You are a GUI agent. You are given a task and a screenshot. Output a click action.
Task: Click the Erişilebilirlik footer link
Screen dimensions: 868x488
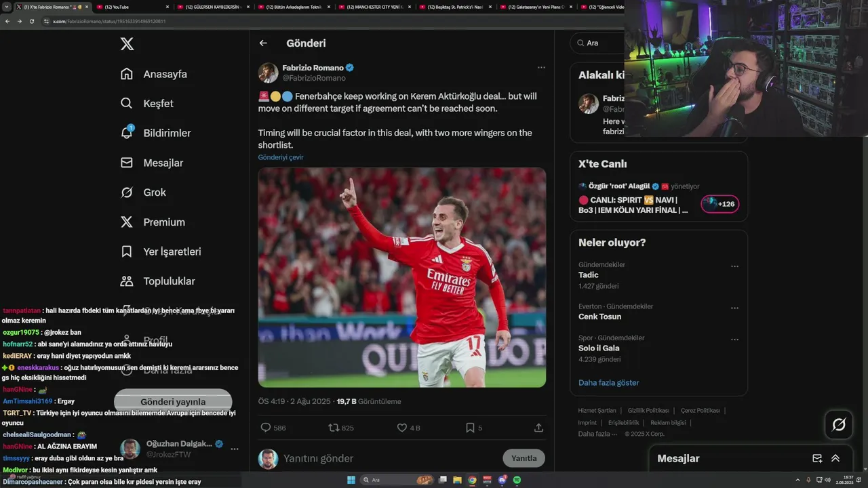point(624,423)
